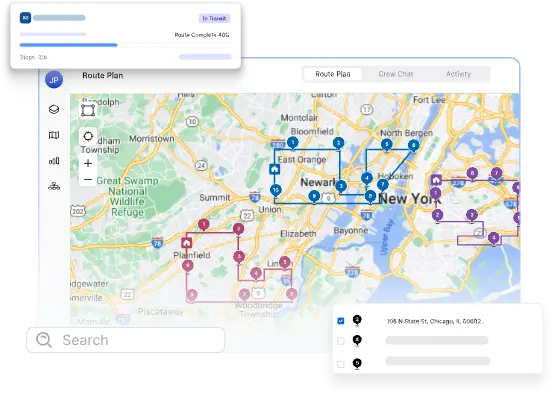Select the pink home depot marker
The height and width of the screenshot is (396, 560).
coord(186,243)
